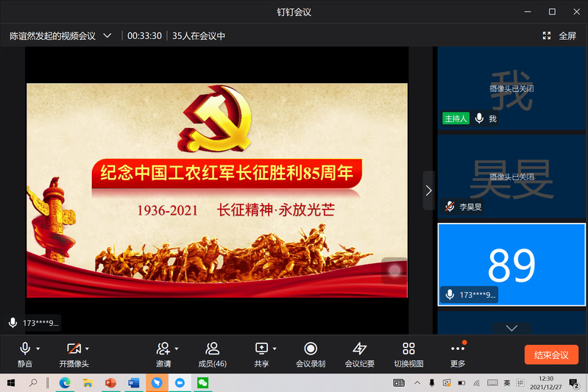Click the 结束会议 end meeting button
588x392 pixels.
(x=551, y=354)
